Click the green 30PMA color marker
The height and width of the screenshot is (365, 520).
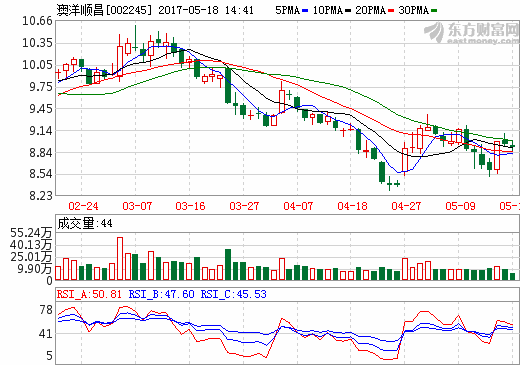point(434,11)
